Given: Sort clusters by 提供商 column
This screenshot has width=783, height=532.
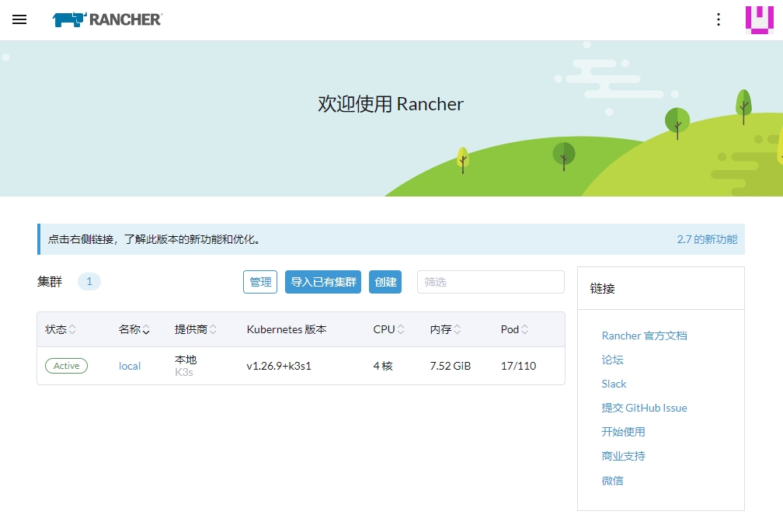Looking at the screenshot, I should click(195, 329).
